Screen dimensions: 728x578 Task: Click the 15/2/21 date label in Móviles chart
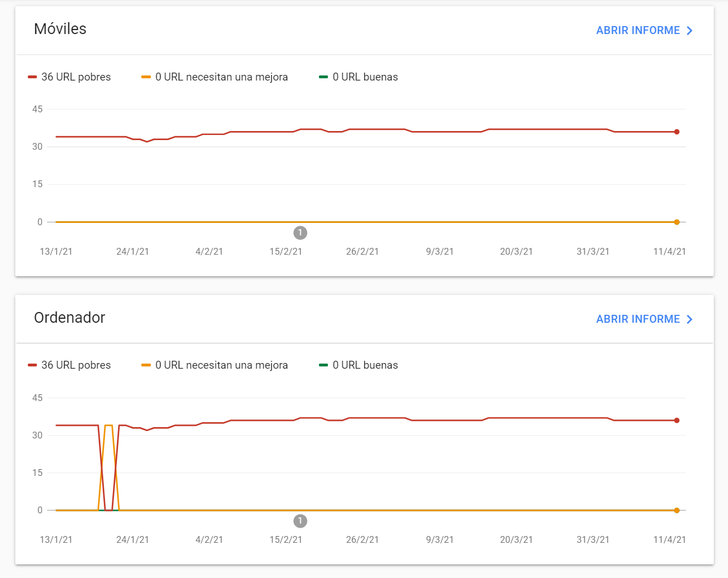point(286,251)
